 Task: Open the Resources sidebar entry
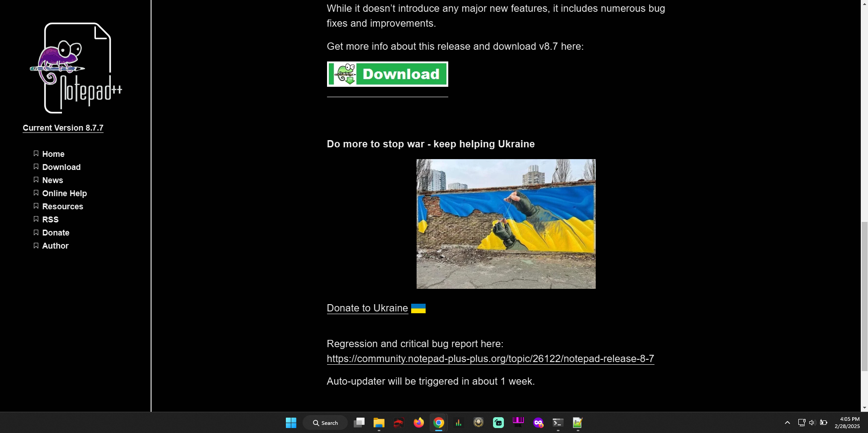(62, 207)
